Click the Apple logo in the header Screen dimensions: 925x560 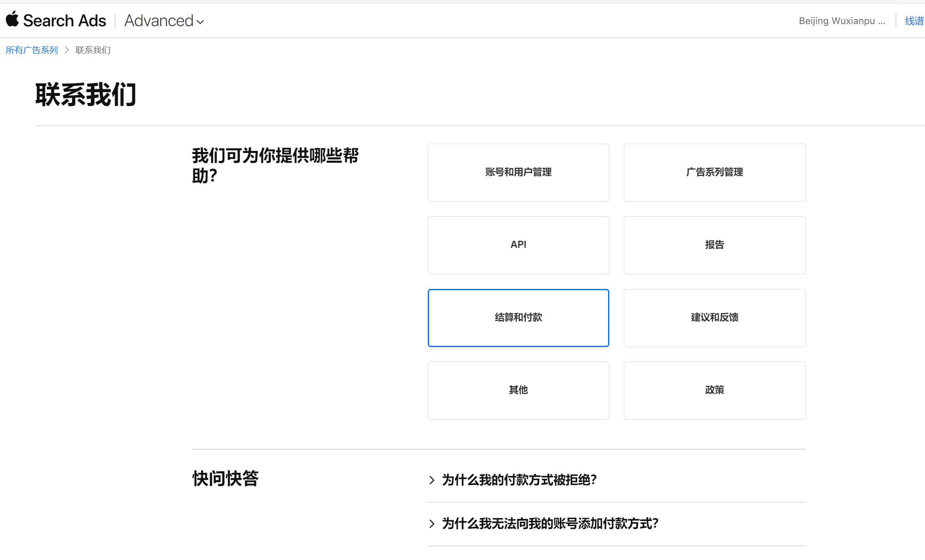(12, 20)
